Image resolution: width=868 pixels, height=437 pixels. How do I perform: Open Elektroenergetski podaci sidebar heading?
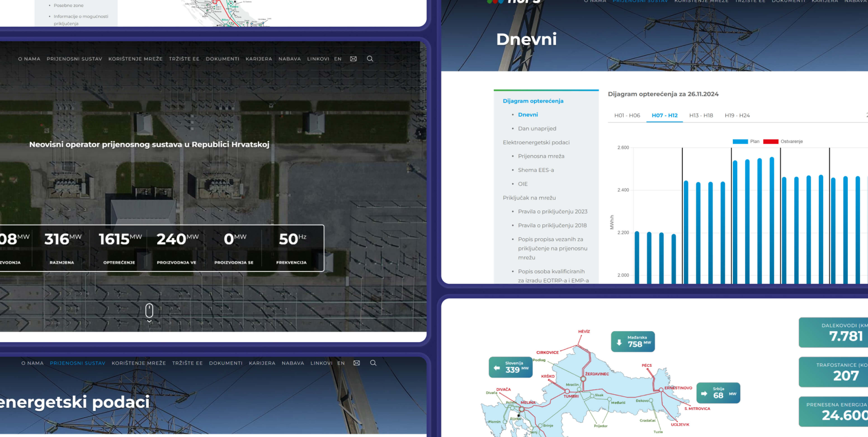coord(536,142)
